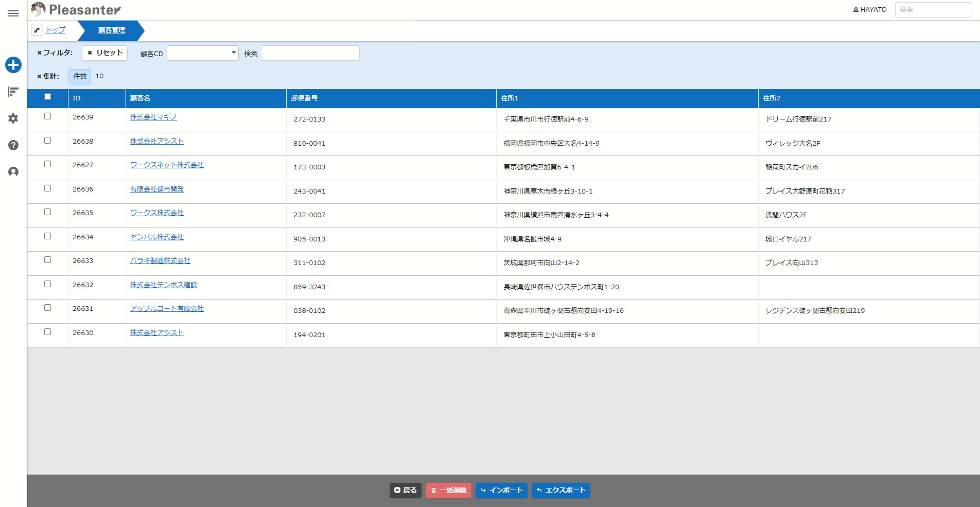Open the hamburger menu icon

(x=13, y=13)
